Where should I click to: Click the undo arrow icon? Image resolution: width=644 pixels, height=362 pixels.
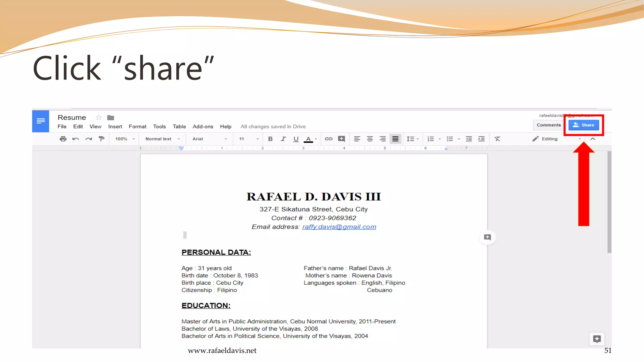pos(75,139)
